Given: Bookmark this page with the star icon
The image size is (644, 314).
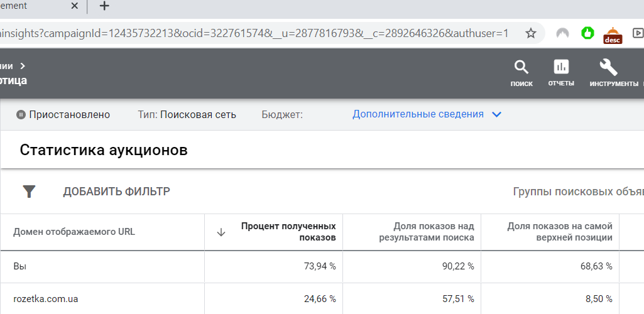Looking at the screenshot, I should [531, 33].
